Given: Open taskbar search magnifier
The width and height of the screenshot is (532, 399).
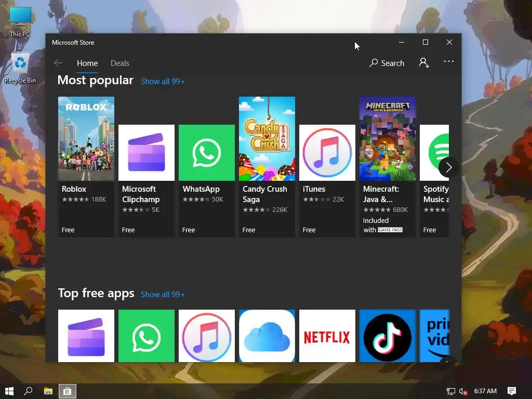Looking at the screenshot, I should [x=29, y=391].
